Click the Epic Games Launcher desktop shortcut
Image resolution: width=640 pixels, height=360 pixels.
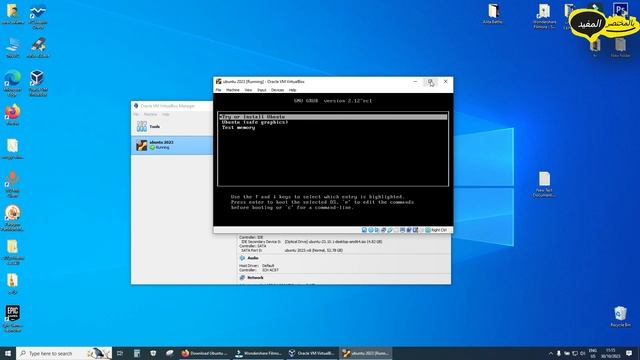(12, 318)
